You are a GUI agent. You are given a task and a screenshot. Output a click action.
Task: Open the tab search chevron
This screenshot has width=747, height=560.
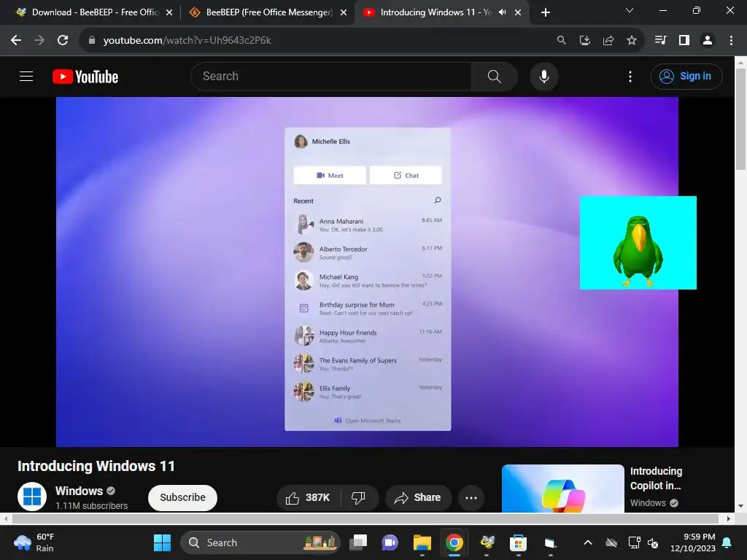pos(630,10)
